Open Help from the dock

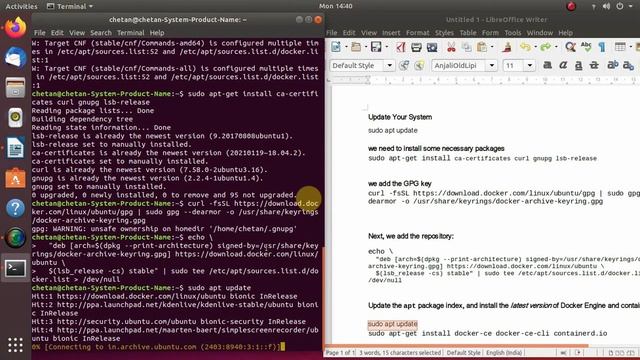click(15, 208)
